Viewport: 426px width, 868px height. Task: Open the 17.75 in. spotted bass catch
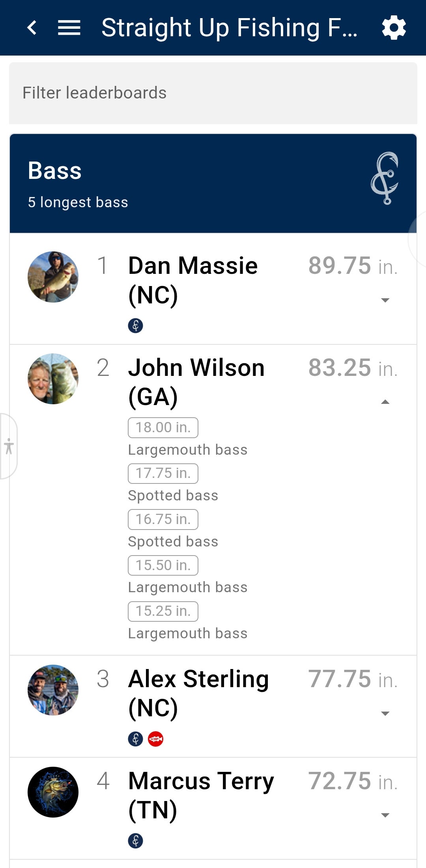point(163,473)
